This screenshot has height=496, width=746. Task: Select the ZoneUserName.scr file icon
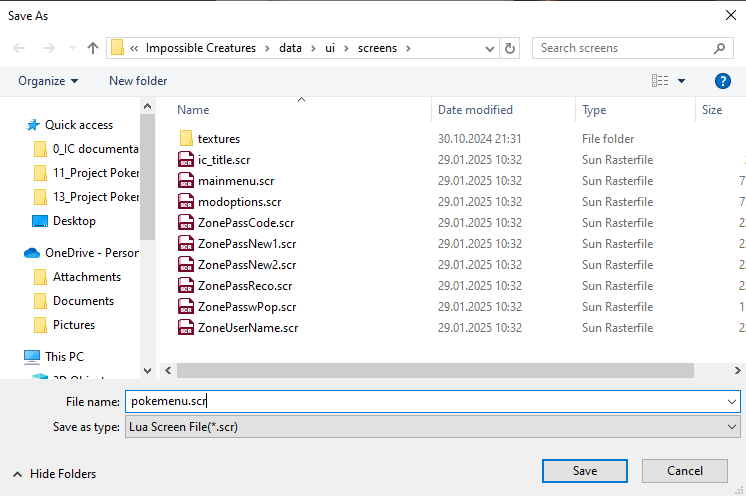(x=185, y=328)
